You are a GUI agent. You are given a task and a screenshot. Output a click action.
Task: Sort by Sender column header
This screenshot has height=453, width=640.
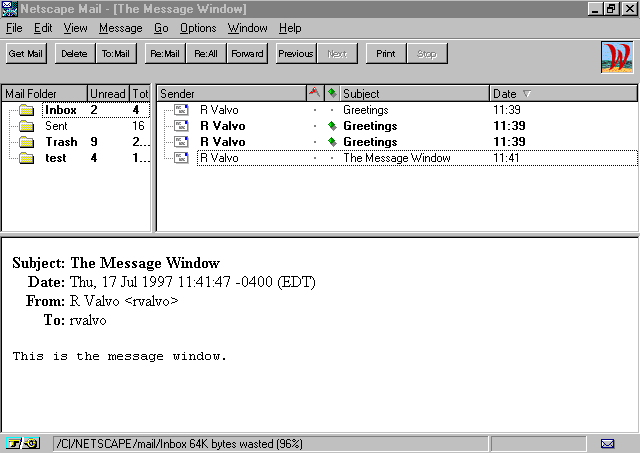coord(231,93)
